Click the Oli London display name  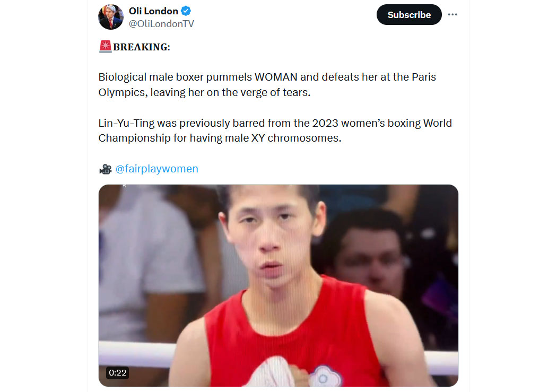(x=153, y=11)
